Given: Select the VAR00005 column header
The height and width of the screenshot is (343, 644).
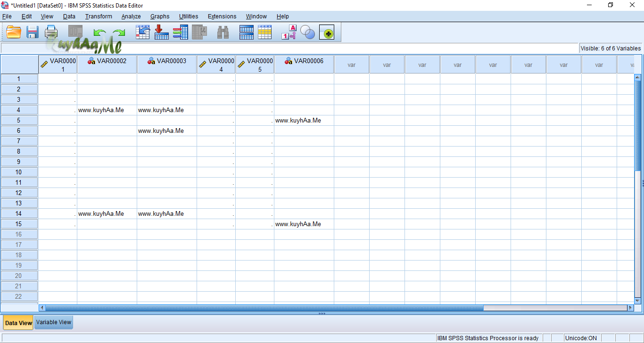Looking at the screenshot, I should pyautogui.click(x=255, y=65).
